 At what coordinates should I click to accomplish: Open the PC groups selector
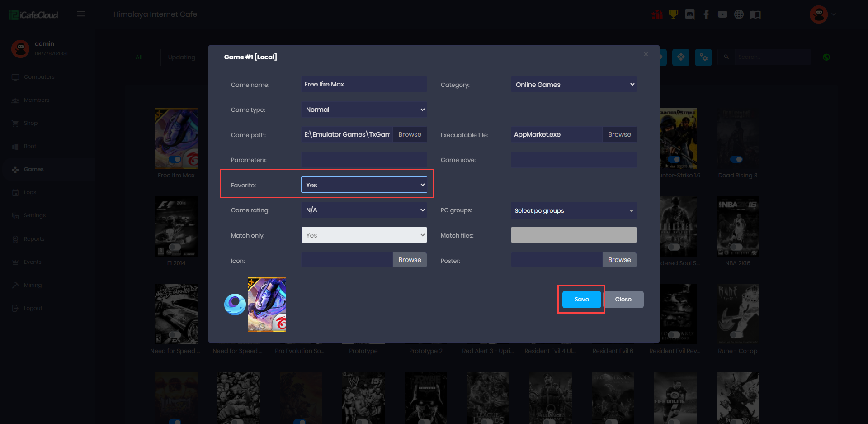point(573,211)
